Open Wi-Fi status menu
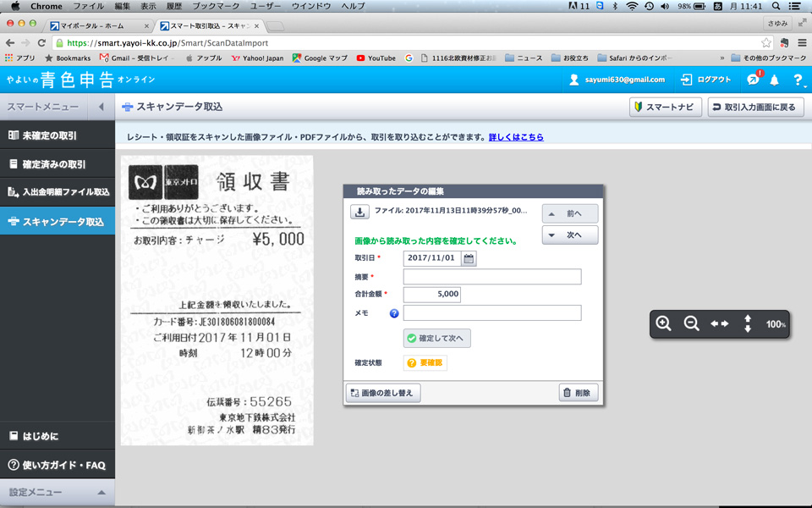Screen dimensions: 812x508 (632, 6)
